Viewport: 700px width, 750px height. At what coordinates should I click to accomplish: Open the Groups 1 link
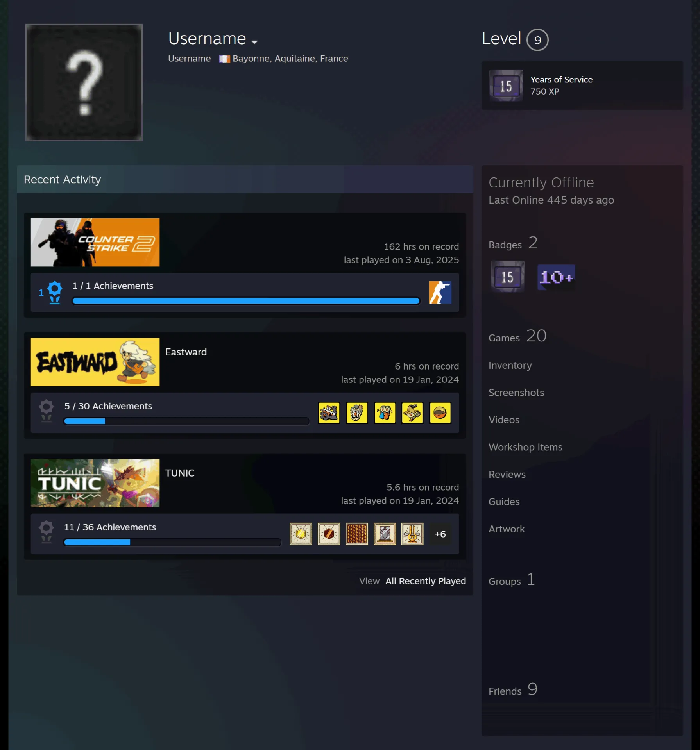click(x=512, y=580)
